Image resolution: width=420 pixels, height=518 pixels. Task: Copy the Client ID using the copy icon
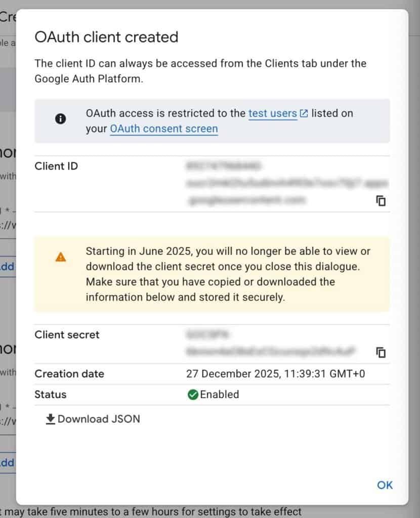(x=381, y=201)
